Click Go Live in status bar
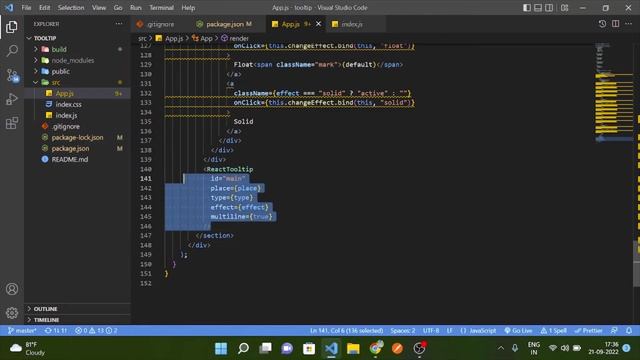Image resolution: width=640 pixels, height=360 pixels. [518, 330]
